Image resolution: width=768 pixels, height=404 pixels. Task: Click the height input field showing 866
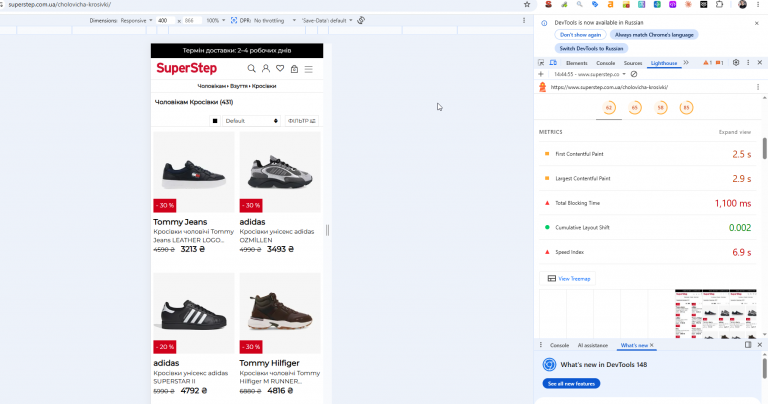coord(192,21)
